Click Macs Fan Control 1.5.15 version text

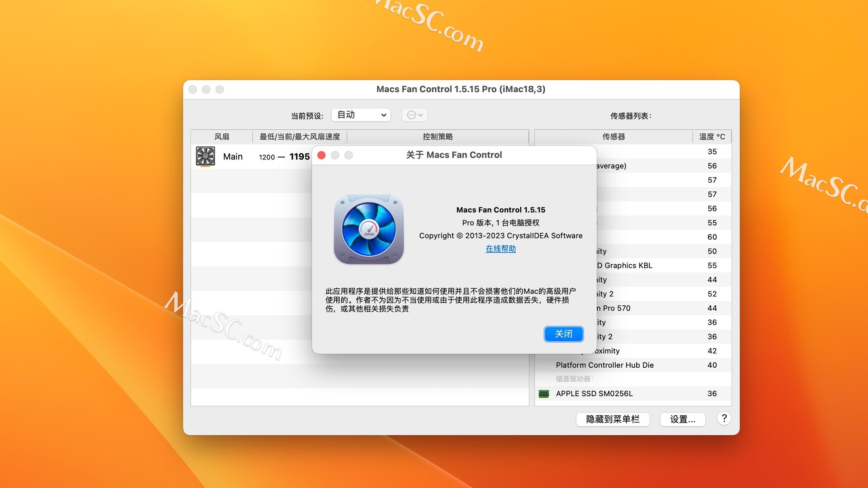(x=500, y=210)
